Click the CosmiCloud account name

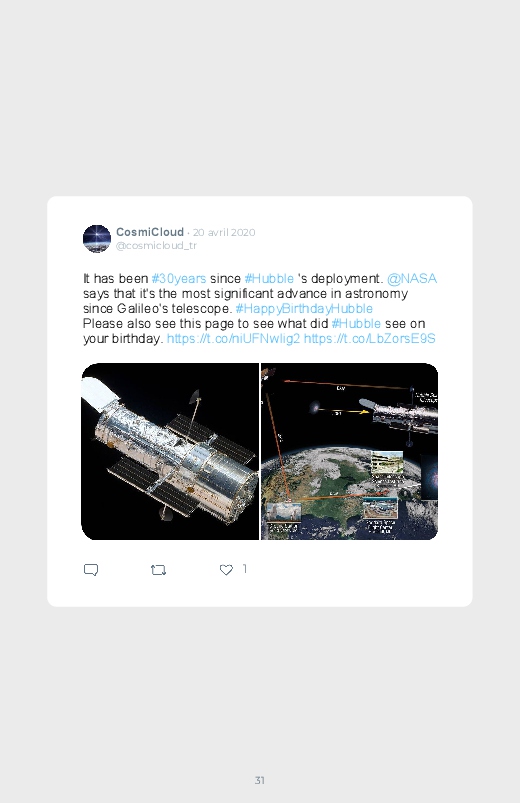pos(150,232)
